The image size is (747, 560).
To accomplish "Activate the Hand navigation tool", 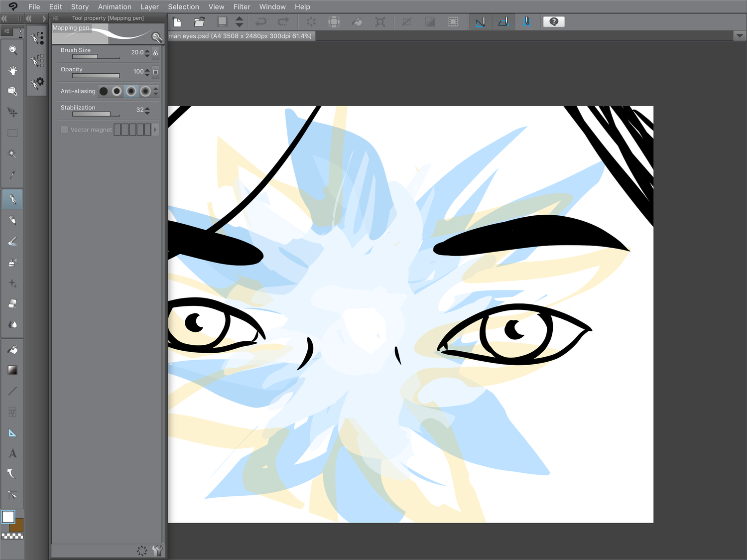I will pyautogui.click(x=12, y=70).
